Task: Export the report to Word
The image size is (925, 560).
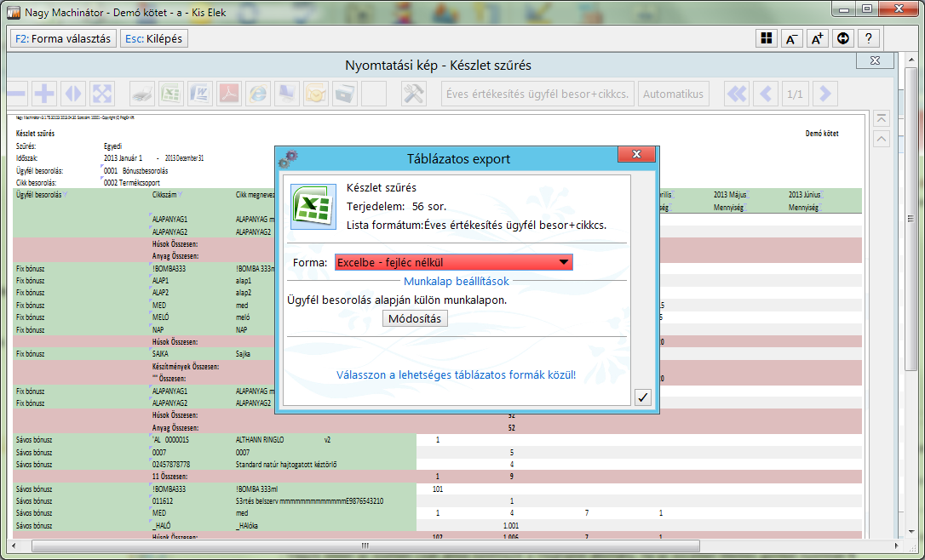Action: coord(198,94)
